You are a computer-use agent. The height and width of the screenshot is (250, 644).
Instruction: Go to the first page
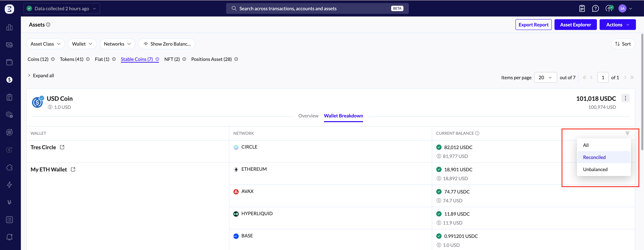point(584,78)
